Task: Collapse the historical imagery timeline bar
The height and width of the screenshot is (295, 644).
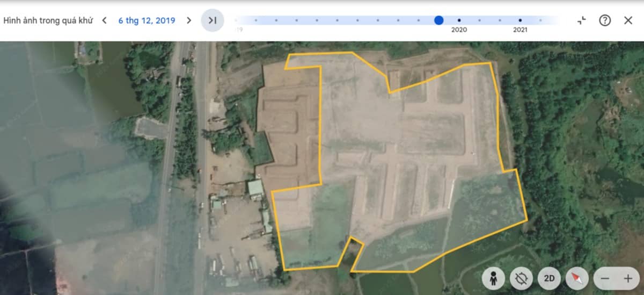Action: pyautogui.click(x=582, y=20)
